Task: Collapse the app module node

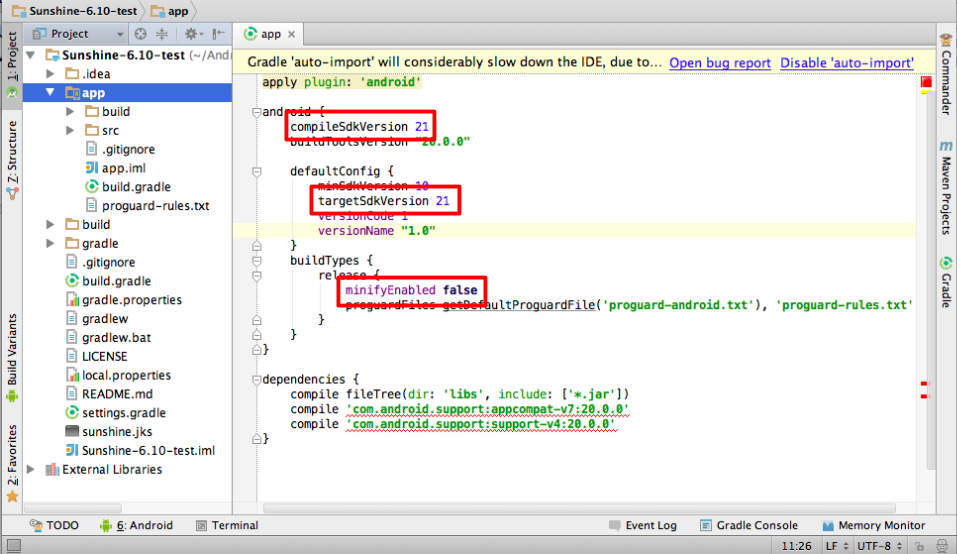Action: (x=51, y=93)
